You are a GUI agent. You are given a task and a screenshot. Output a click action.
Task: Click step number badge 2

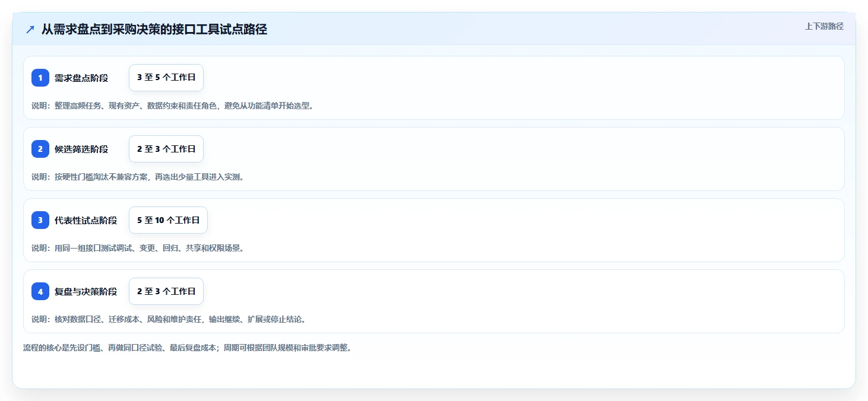pyautogui.click(x=40, y=149)
